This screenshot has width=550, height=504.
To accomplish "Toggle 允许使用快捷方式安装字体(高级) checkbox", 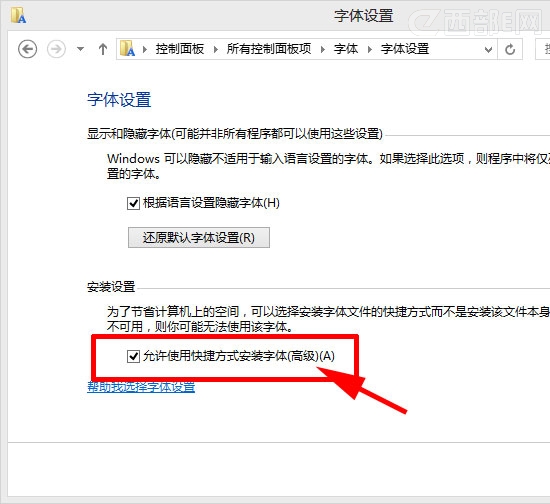I will point(133,356).
